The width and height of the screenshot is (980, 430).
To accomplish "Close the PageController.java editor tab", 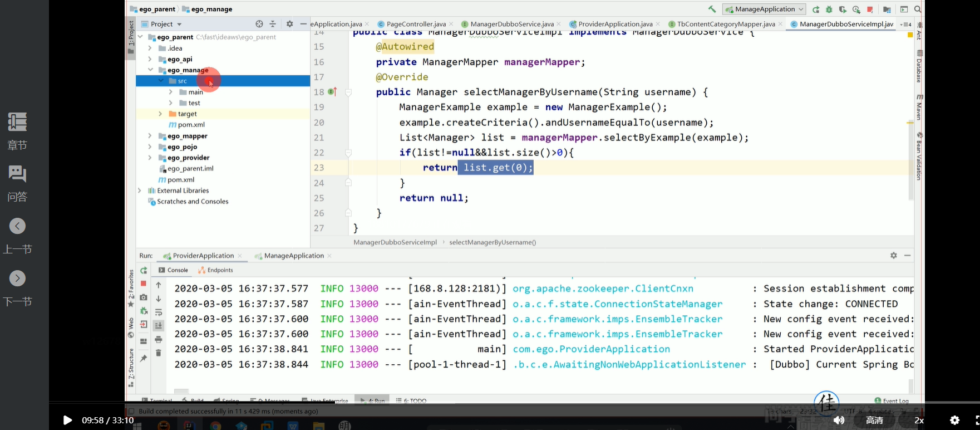I will 451,24.
